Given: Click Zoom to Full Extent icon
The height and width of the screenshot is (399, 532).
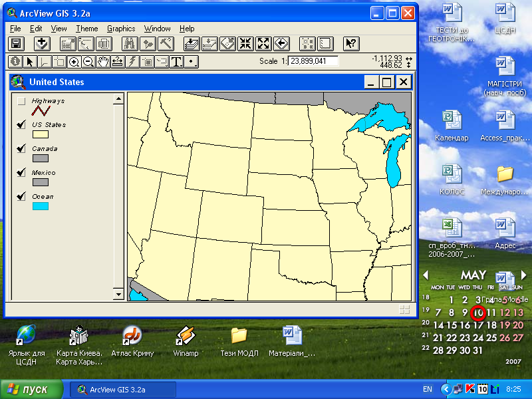Looking at the screenshot, I should pos(192,44).
